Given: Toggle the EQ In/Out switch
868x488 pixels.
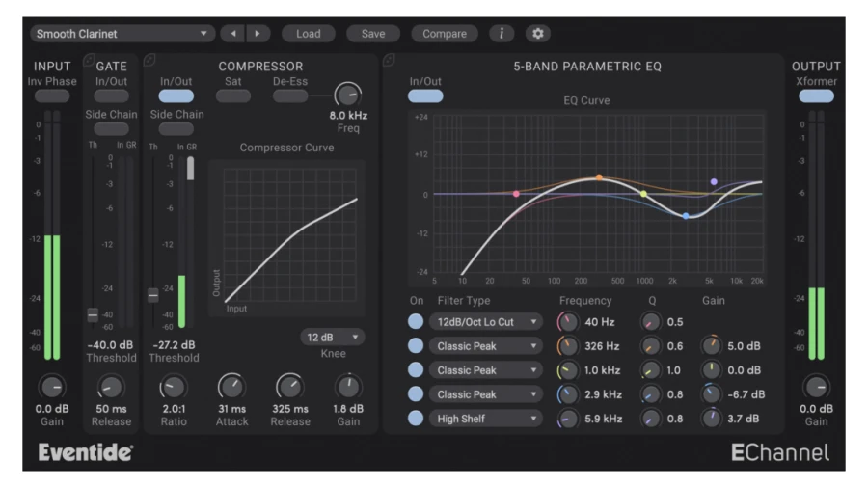Looking at the screenshot, I should (425, 96).
